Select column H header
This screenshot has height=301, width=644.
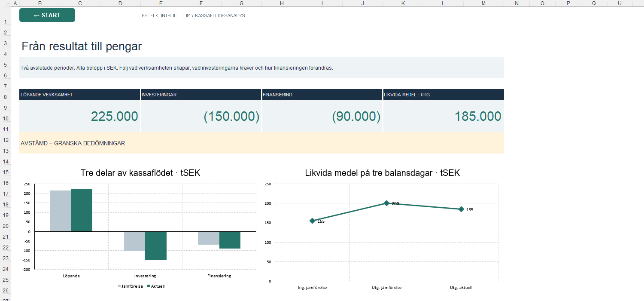click(x=282, y=3)
